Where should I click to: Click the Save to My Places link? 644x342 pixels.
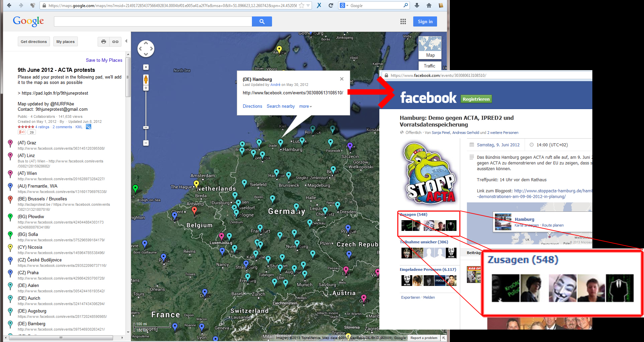(104, 60)
